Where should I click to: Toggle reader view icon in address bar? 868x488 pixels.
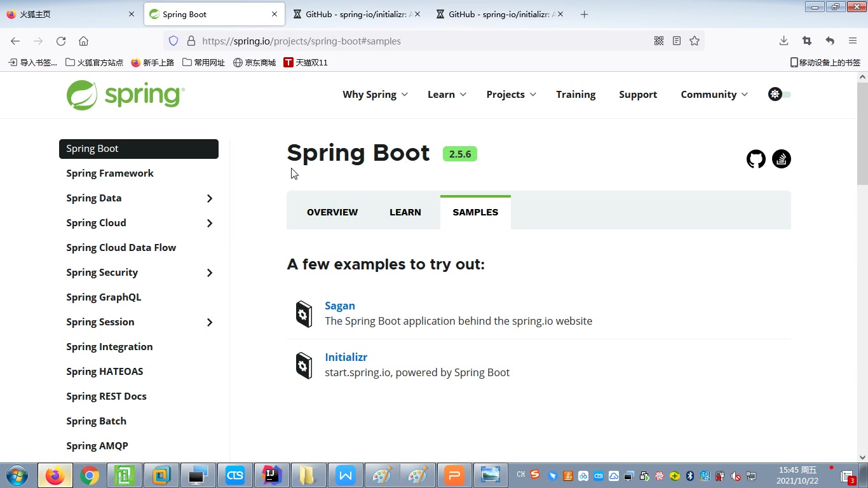click(x=677, y=41)
